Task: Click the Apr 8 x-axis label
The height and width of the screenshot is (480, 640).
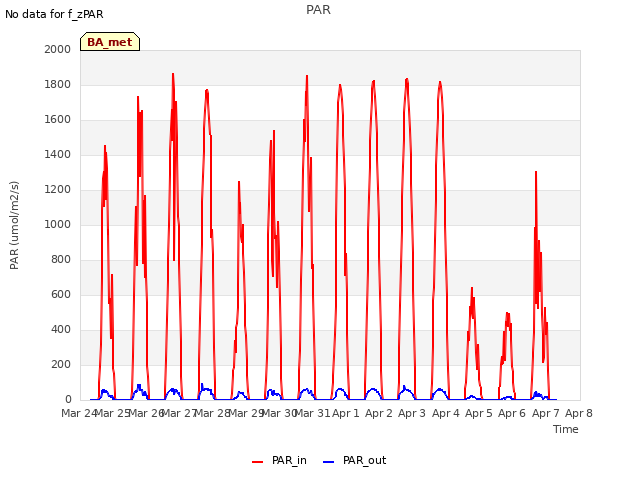Action: click(579, 413)
